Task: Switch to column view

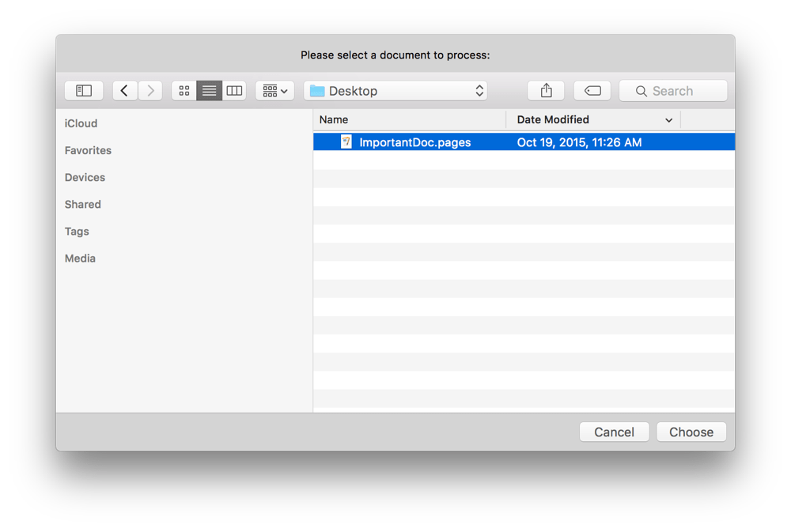Action: [x=234, y=90]
